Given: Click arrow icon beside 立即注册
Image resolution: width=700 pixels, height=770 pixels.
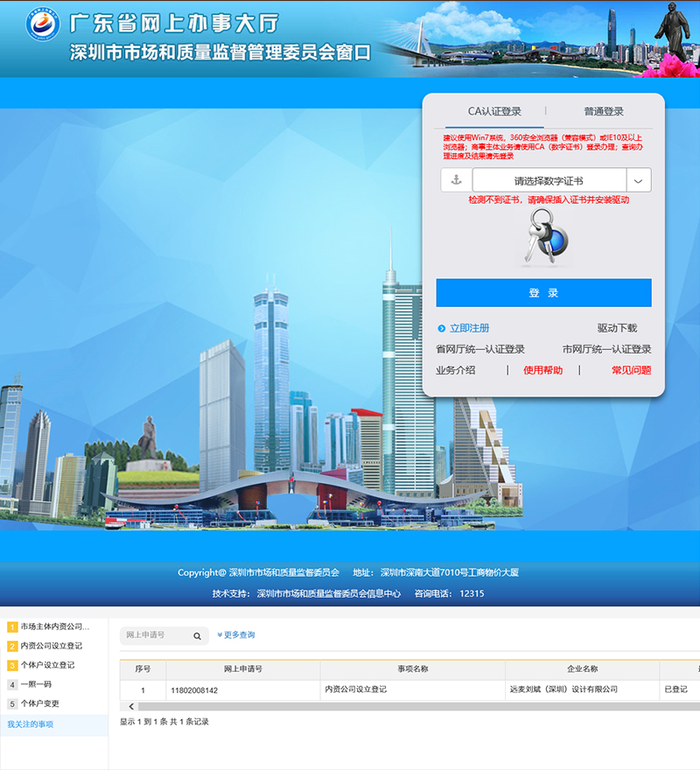Looking at the screenshot, I should 441,328.
